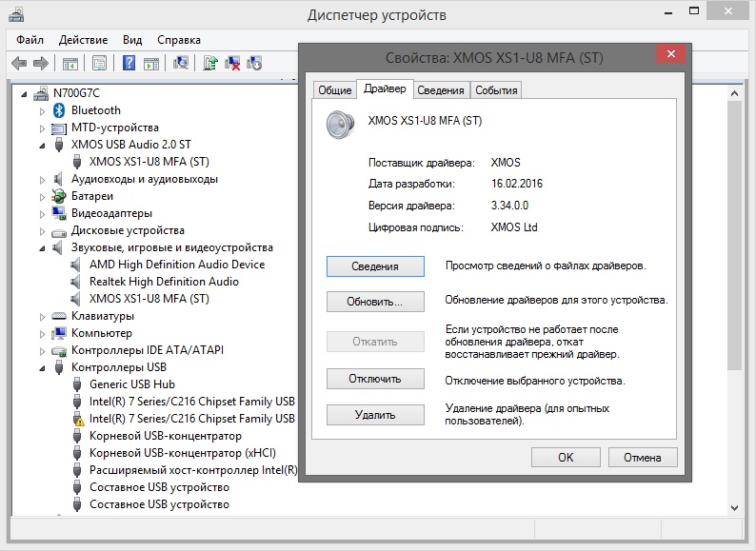Click the Аудиовходы и аудиовыходы speaker icon
This screenshot has height=551, width=756.
tap(58, 179)
